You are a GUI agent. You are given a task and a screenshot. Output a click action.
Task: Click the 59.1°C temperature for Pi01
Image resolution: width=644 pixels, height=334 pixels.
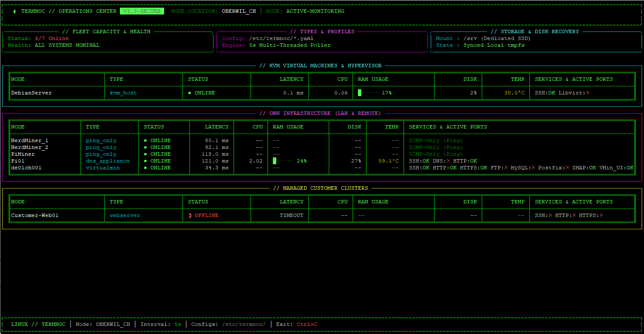pyautogui.click(x=389, y=161)
